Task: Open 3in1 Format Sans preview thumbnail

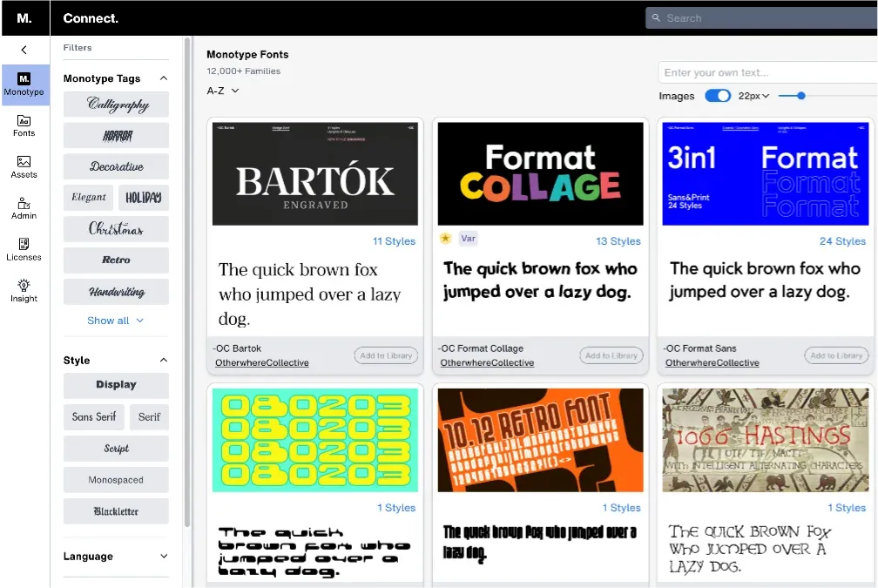Action: (x=766, y=173)
